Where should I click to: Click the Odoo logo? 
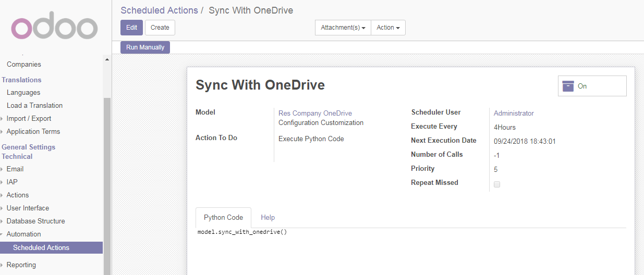point(54,28)
